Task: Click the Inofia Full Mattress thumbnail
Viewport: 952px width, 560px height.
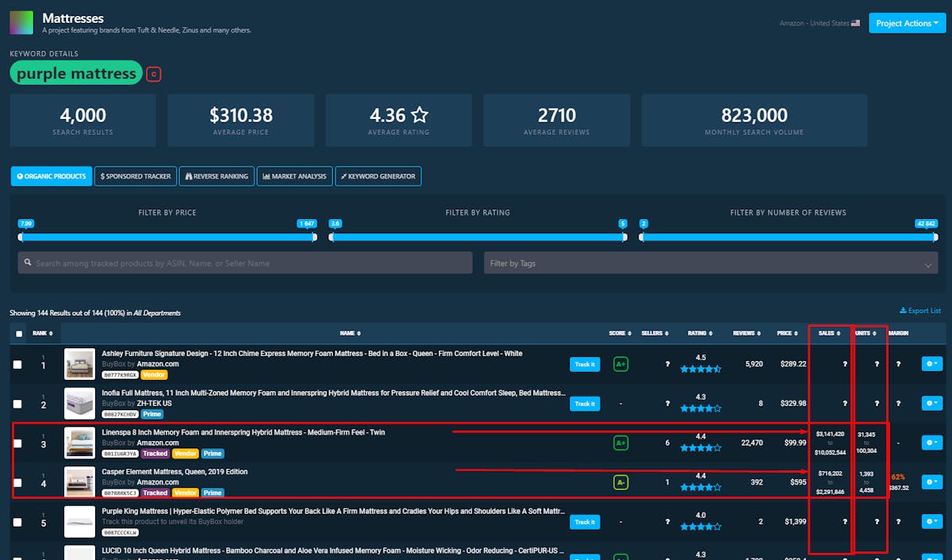Action: pos(79,404)
